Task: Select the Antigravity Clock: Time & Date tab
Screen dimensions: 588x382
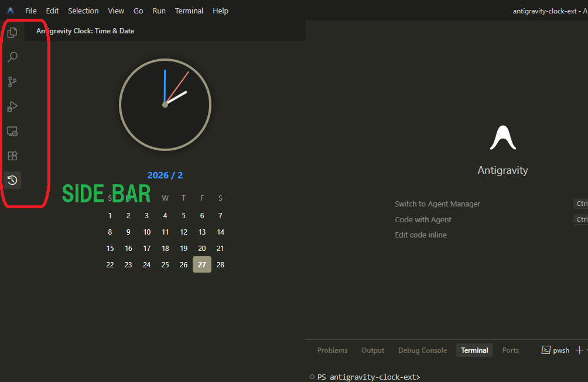Action: click(85, 30)
